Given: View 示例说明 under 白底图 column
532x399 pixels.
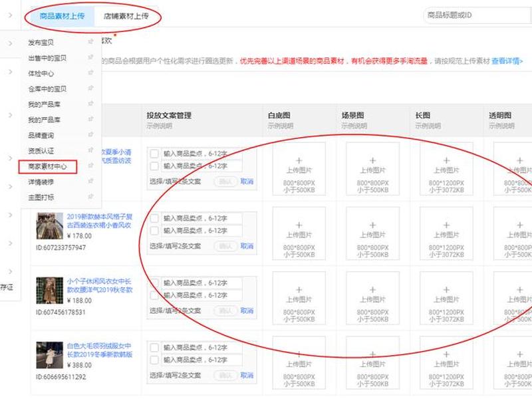Looking at the screenshot, I should (280, 126).
